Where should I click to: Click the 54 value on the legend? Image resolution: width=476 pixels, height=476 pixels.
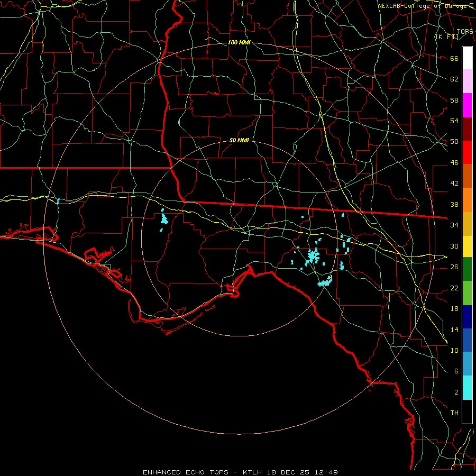pyautogui.click(x=454, y=121)
